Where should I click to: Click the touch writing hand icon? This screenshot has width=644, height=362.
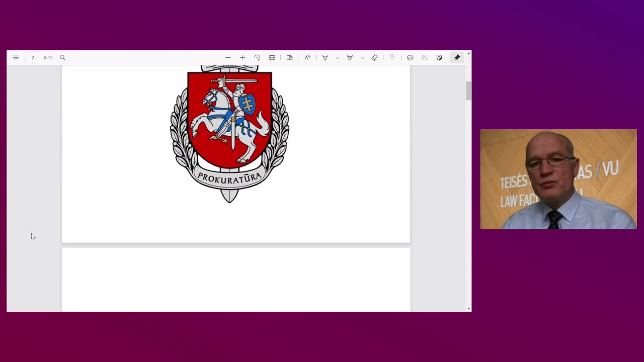[x=392, y=58]
